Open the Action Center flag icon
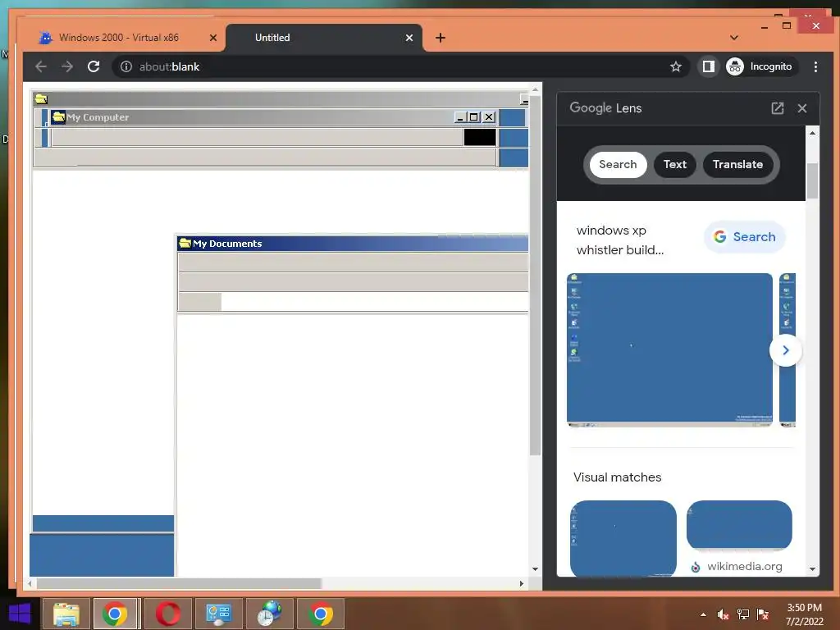The width and height of the screenshot is (840, 630). (763, 614)
